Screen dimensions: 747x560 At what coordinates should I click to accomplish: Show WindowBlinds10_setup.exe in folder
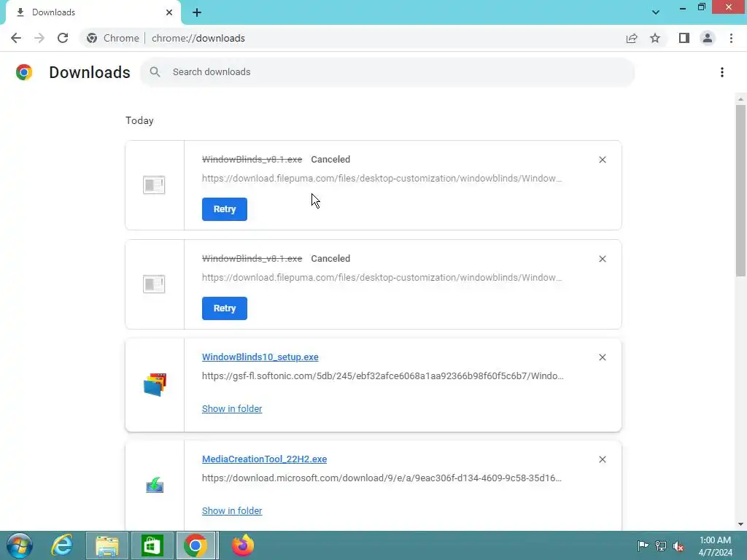[232, 408]
